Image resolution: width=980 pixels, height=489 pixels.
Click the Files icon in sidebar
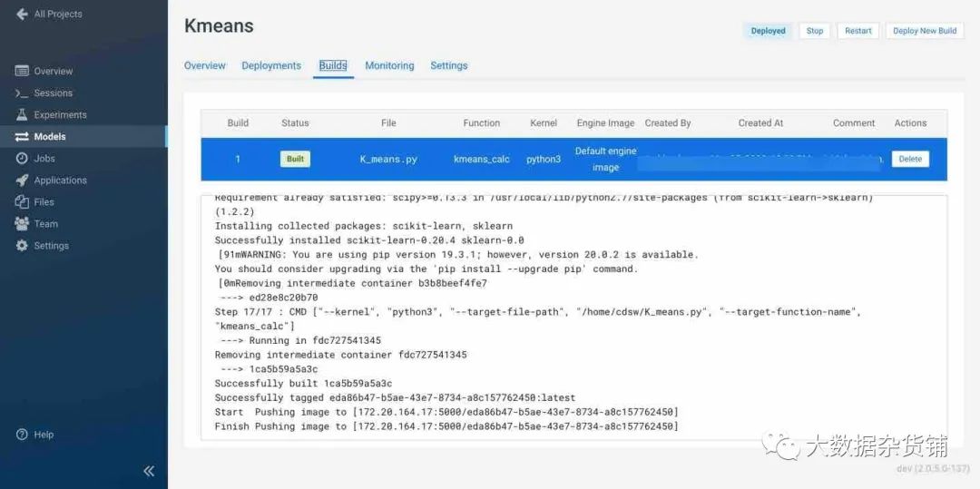pyautogui.click(x=22, y=201)
